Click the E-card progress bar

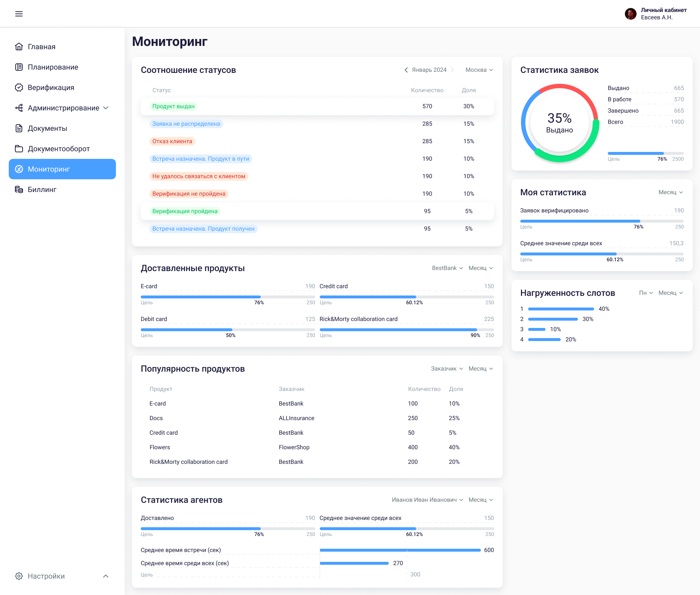(x=227, y=297)
